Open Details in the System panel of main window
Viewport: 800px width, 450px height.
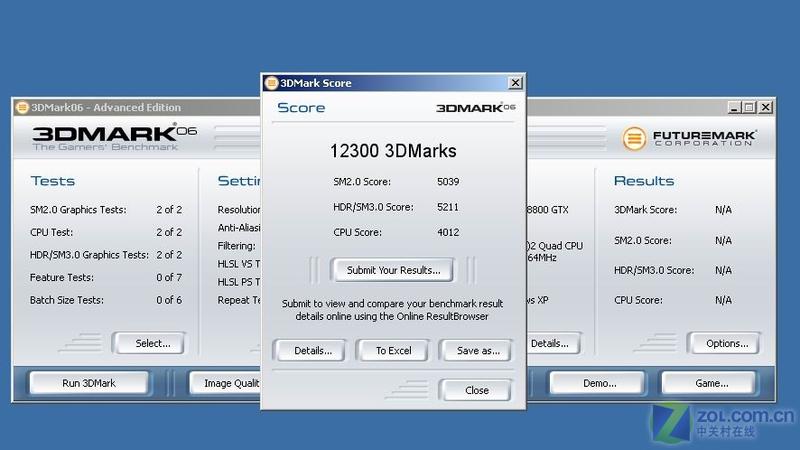(553, 343)
